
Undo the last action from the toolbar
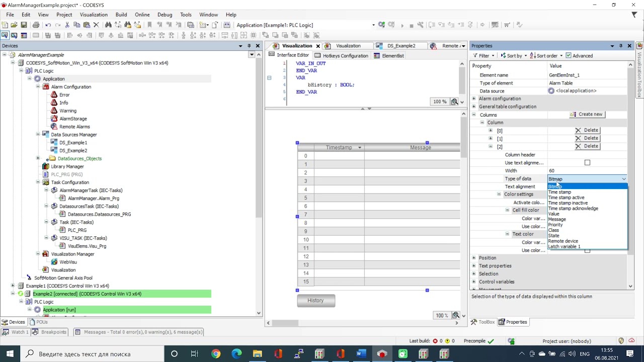(x=48, y=25)
